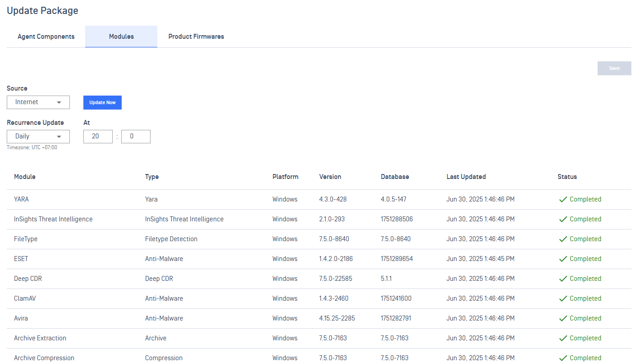Click database value 1751289654
644x362 pixels.
point(397,259)
